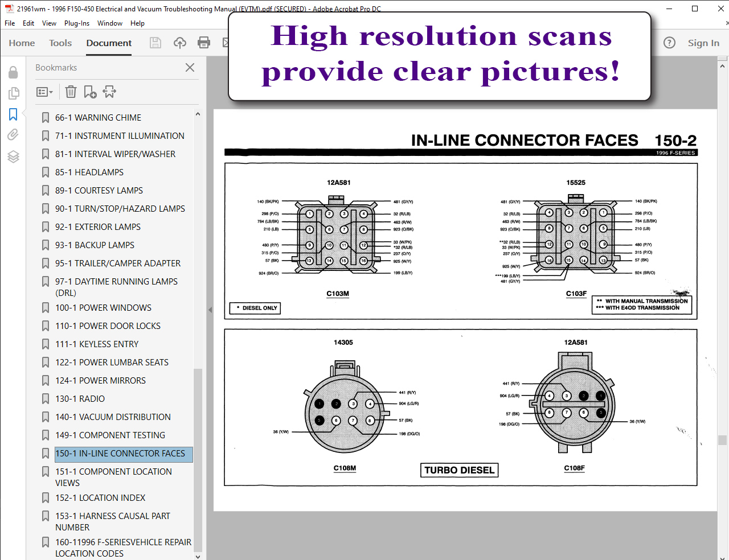Open the Help question mark icon

pos(670,43)
